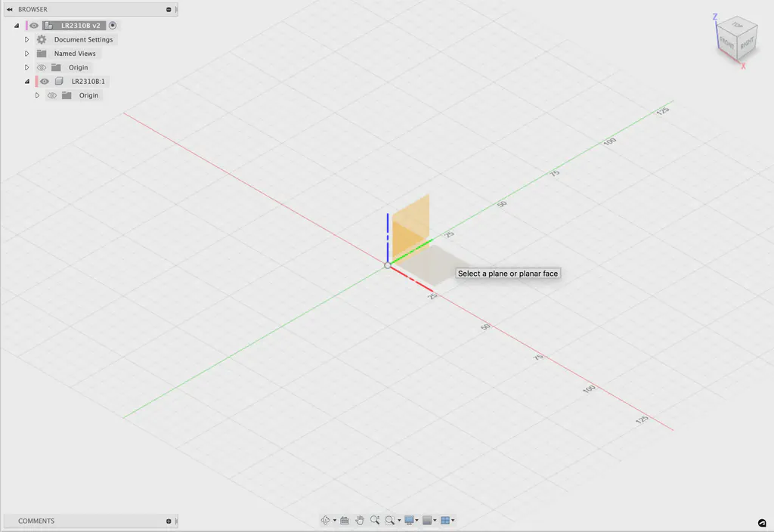The height and width of the screenshot is (532, 774).
Task: Select the Orbit tool in navigation bar
Action: tap(325, 520)
